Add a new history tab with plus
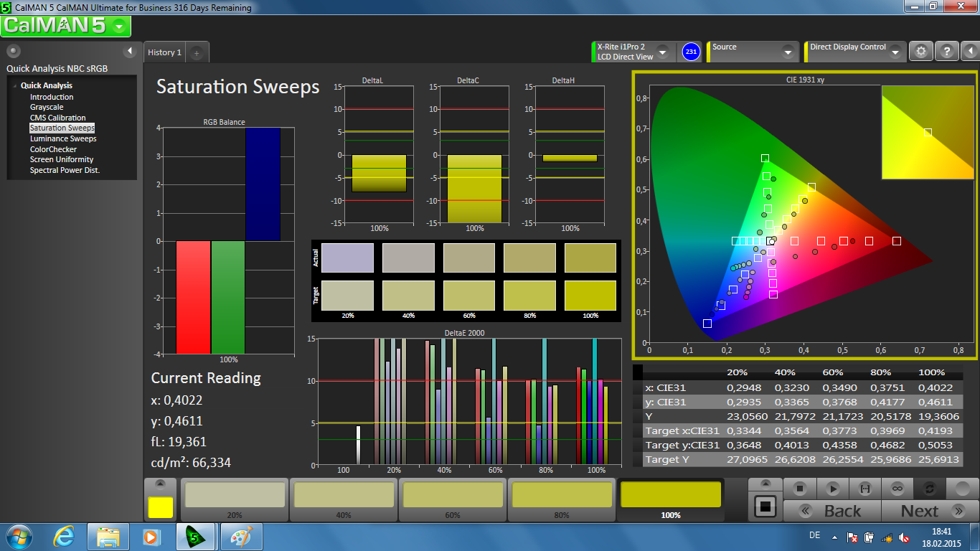The height and width of the screenshot is (551, 980). [197, 52]
